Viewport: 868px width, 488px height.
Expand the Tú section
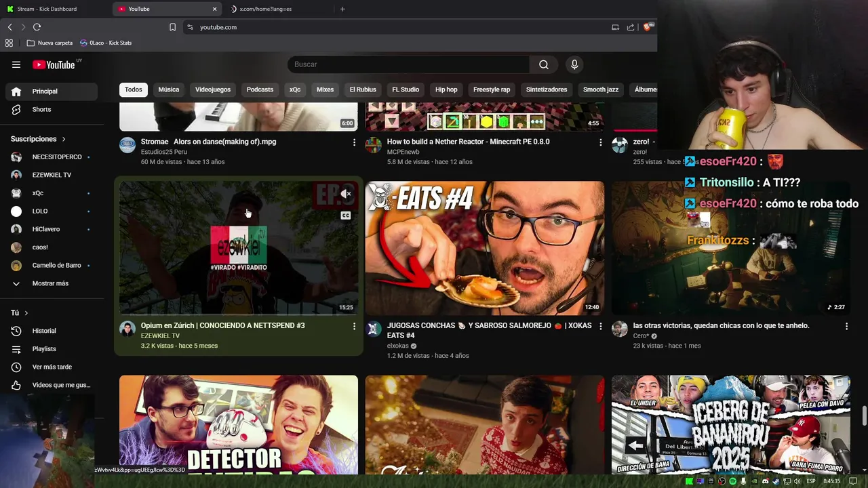(20, 313)
